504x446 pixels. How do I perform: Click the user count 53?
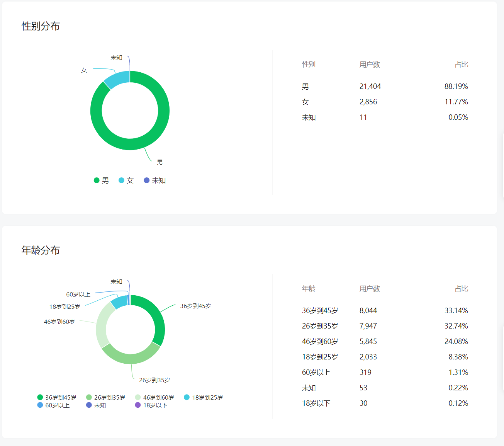coord(363,388)
